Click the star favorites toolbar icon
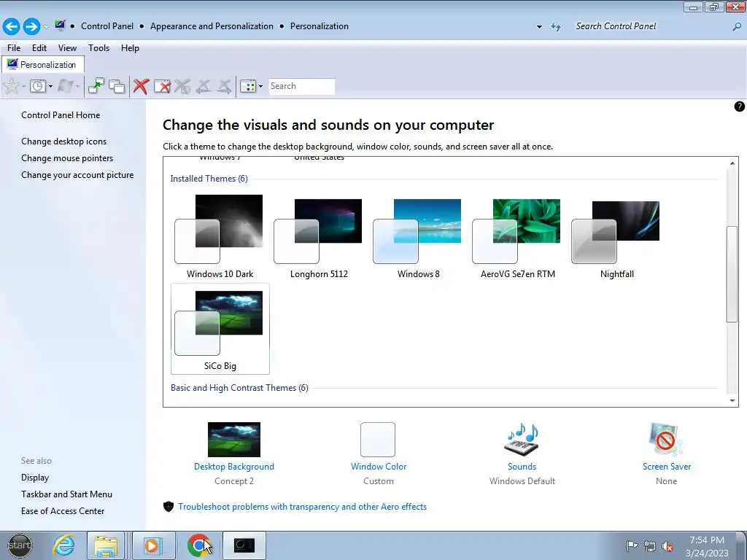The width and height of the screenshot is (747, 560). (x=12, y=86)
